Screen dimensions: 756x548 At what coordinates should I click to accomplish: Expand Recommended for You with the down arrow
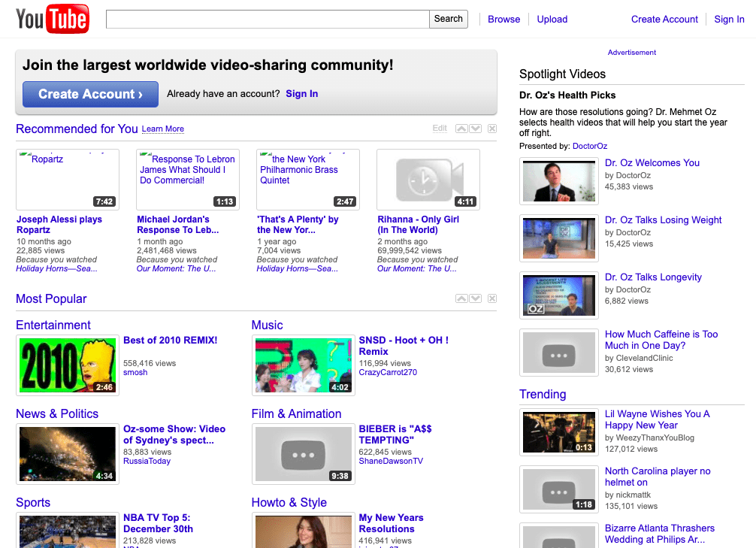coord(475,129)
